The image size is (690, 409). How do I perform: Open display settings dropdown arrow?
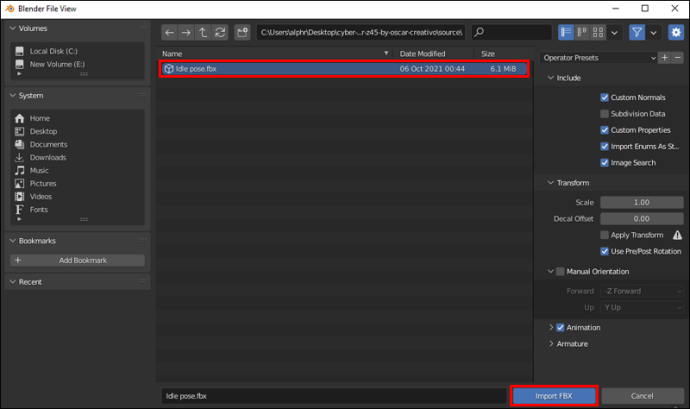tap(614, 33)
